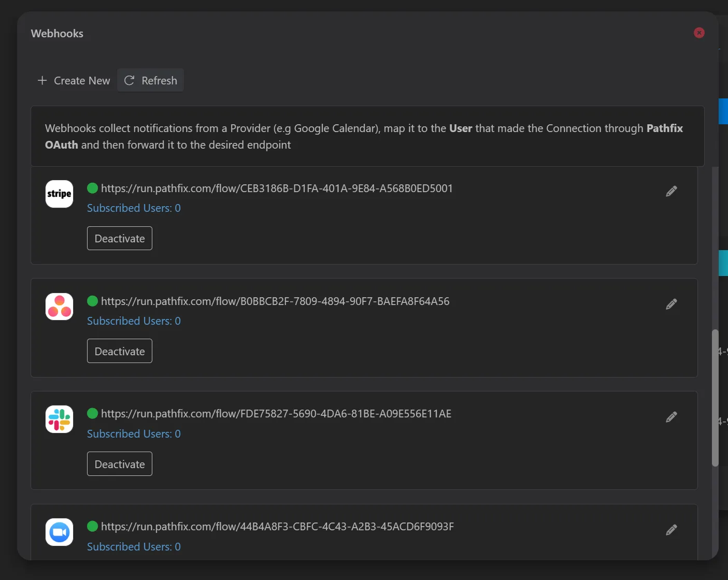Click the Stripe provider logo

point(59,194)
